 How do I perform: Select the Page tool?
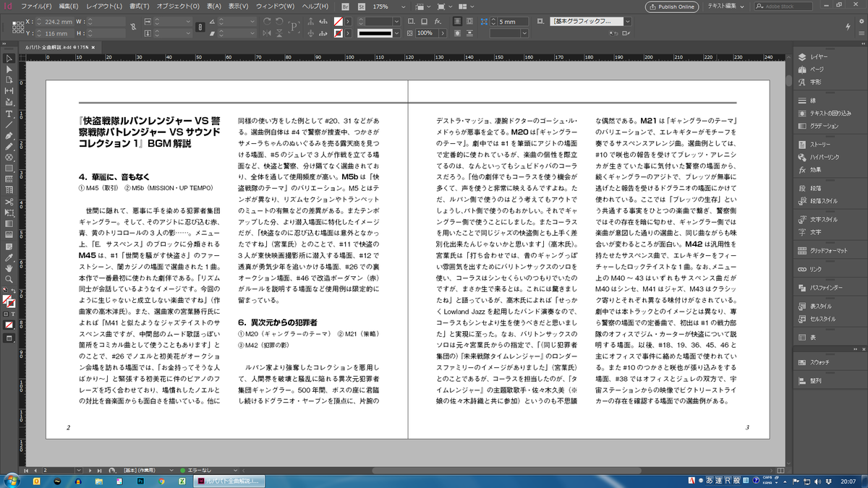coord(9,80)
